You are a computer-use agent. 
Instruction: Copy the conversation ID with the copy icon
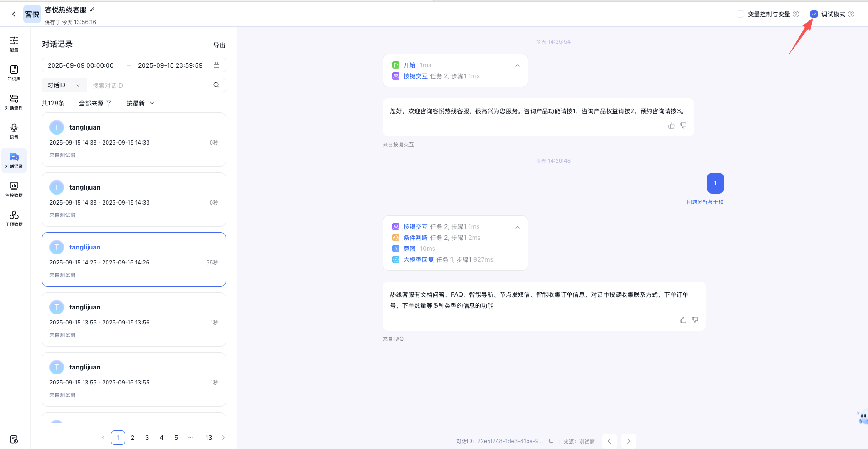[x=550, y=441]
